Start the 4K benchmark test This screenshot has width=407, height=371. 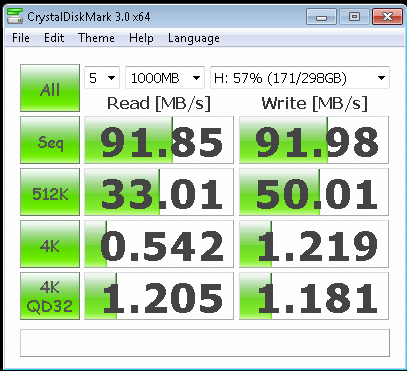coord(50,244)
